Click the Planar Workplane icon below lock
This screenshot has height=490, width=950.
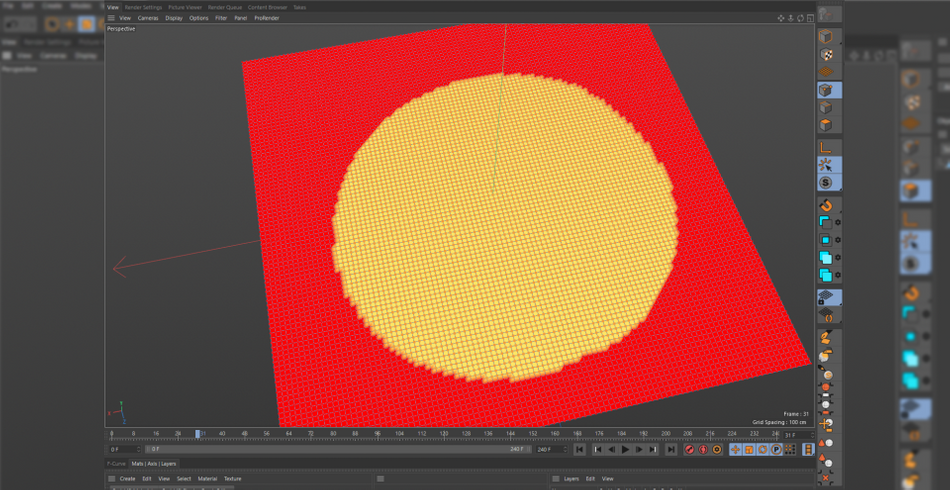[825, 314]
